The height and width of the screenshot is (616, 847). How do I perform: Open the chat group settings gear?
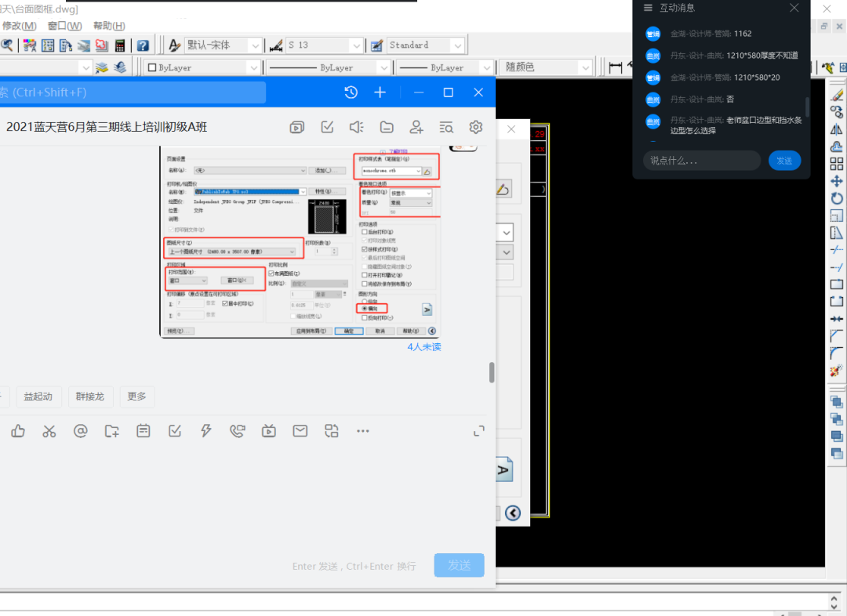(x=475, y=127)
